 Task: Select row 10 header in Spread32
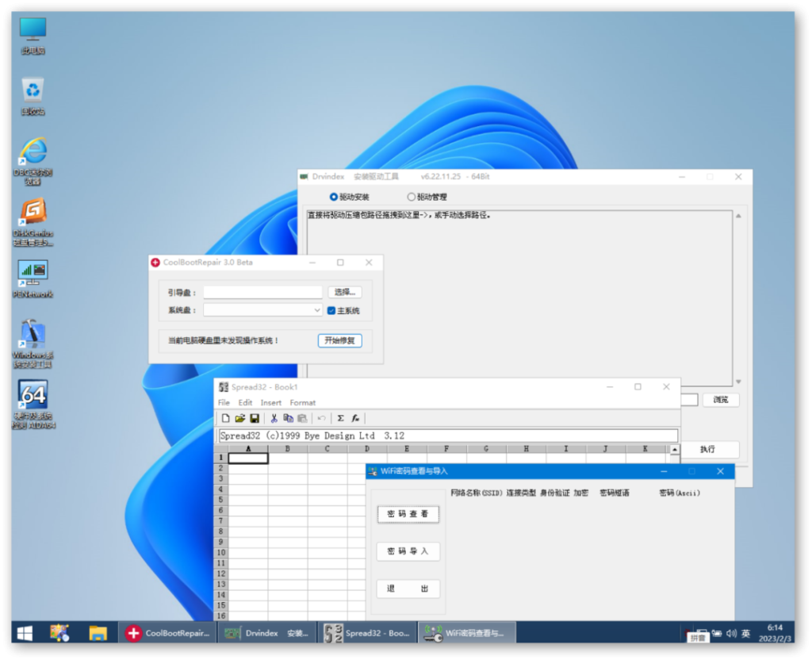click(x=221, y=553)
